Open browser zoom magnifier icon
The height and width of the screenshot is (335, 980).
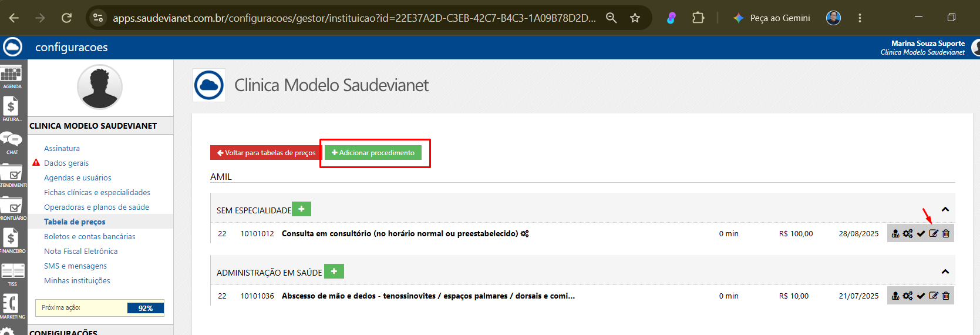pyautogui.click(x=611, y=18)
